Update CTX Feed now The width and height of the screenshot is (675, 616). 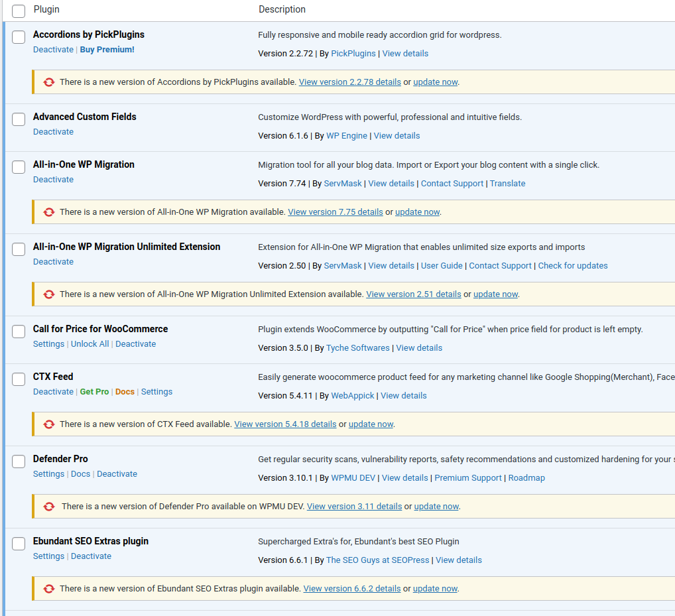coord(371,424)
